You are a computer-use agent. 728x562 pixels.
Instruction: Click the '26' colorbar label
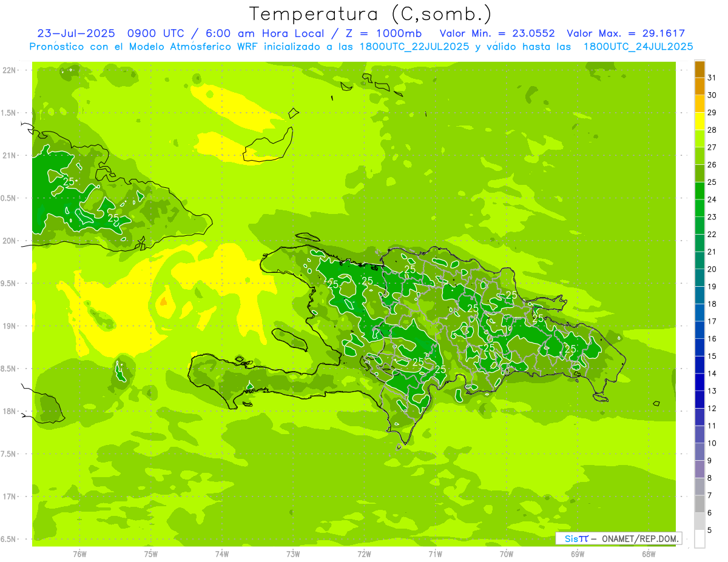712,165
